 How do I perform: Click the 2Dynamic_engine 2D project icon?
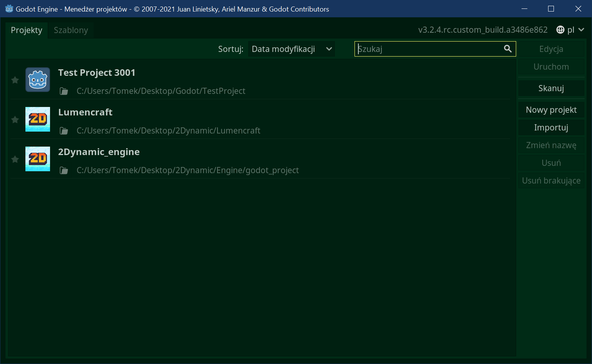(x=38, y=159)
